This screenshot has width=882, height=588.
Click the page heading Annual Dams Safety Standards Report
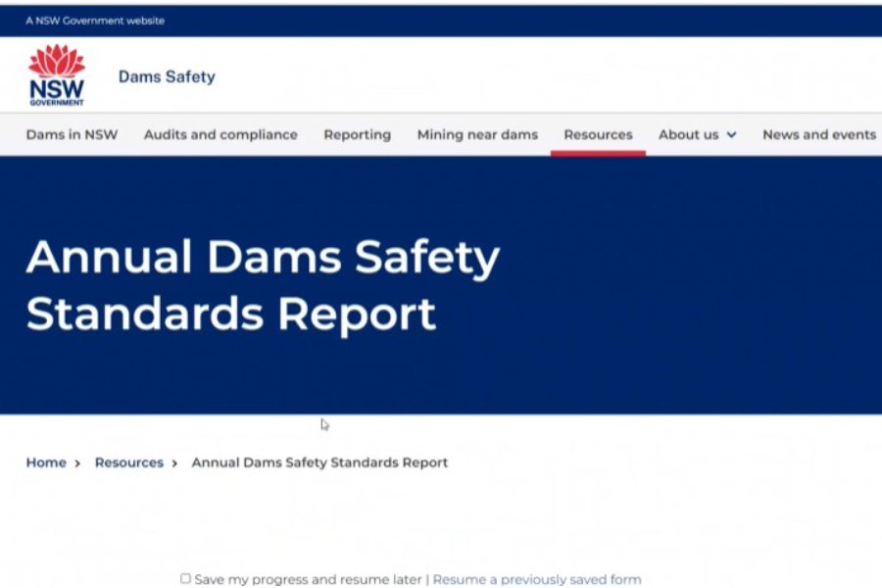click(x=266, y=285)
